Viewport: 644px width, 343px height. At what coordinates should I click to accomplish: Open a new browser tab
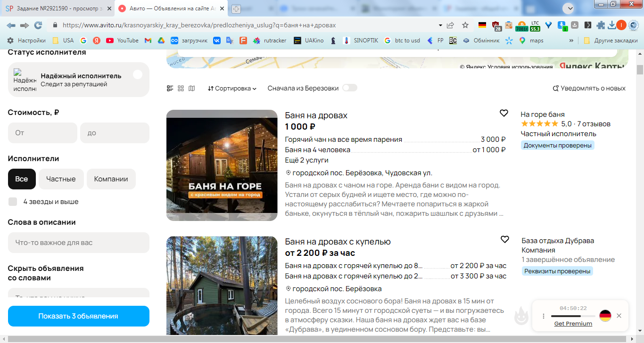pyautogui.click(x=236, y=8)
